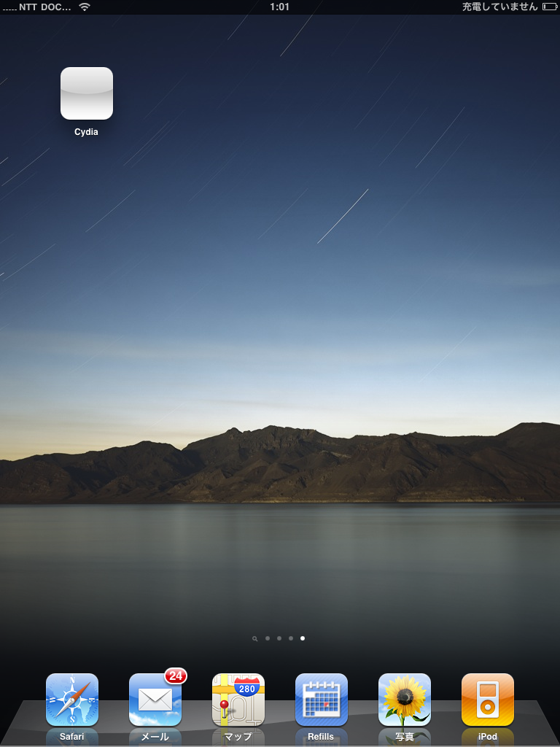560x747 pixels.
Task: Tap the 1:01 clock in status bar
Action: (279, 7)
